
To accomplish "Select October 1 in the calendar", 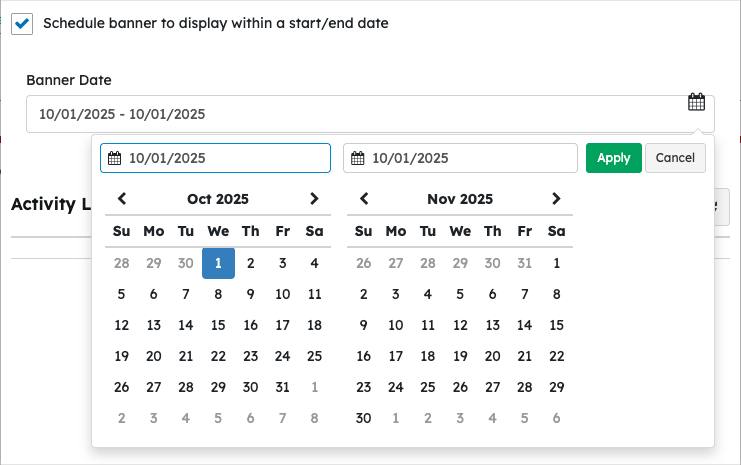I will [x=218, y=263].
